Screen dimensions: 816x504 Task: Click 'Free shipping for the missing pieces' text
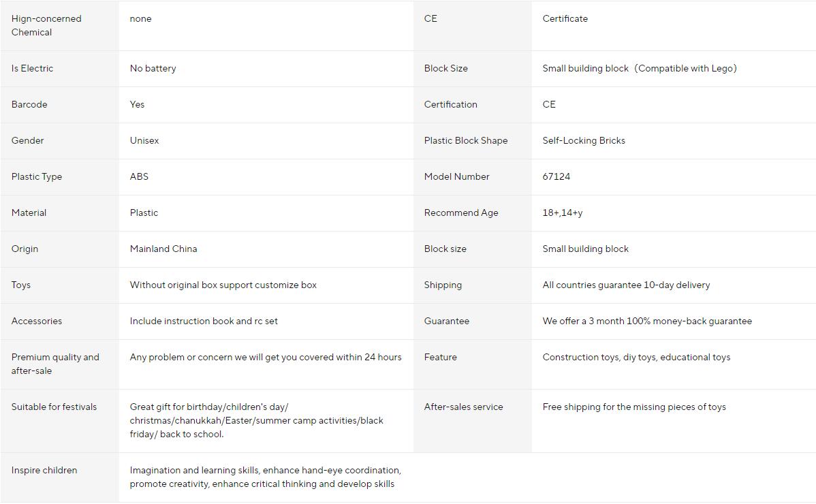633,407
